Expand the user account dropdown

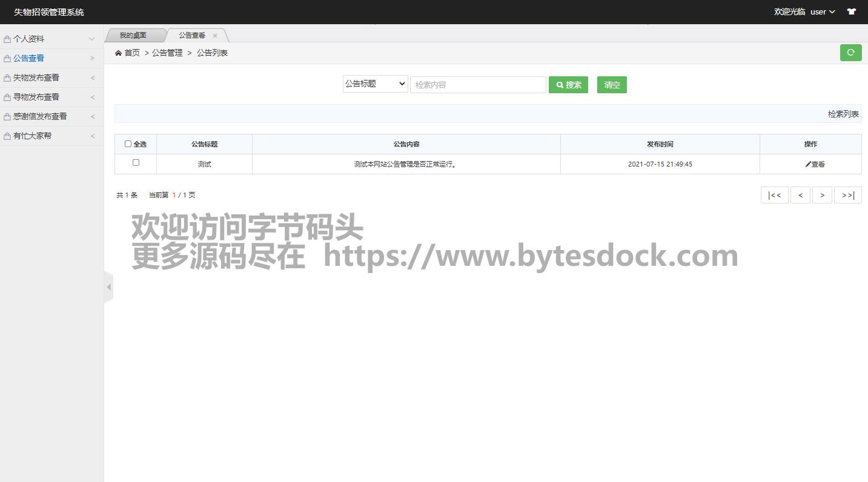coord(823,12)
